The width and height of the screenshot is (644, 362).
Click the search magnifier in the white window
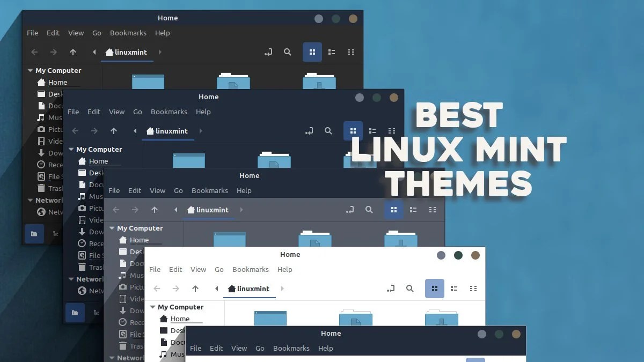(x=410, y=289)
